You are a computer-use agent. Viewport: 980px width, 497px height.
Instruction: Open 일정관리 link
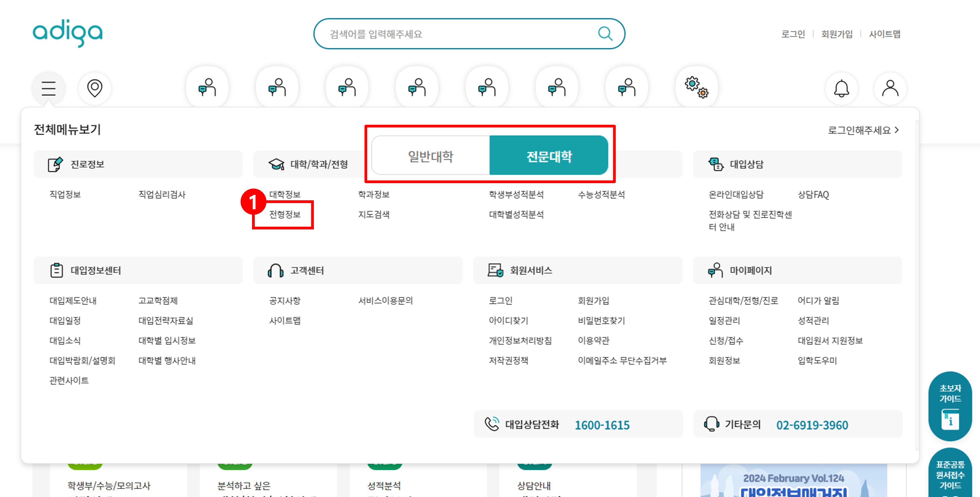[724, 321]
